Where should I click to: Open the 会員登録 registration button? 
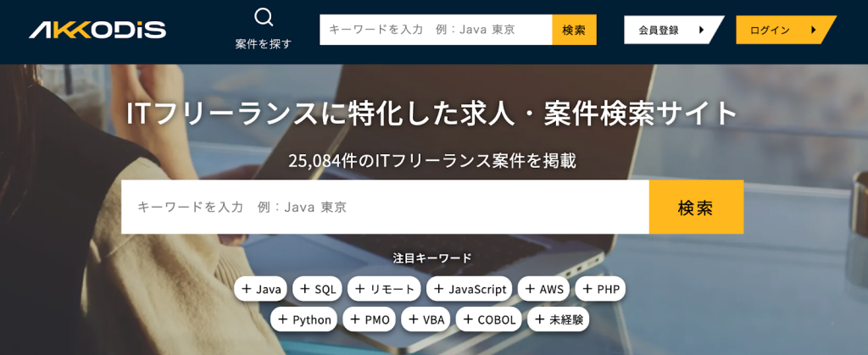[x=670, y=30]
